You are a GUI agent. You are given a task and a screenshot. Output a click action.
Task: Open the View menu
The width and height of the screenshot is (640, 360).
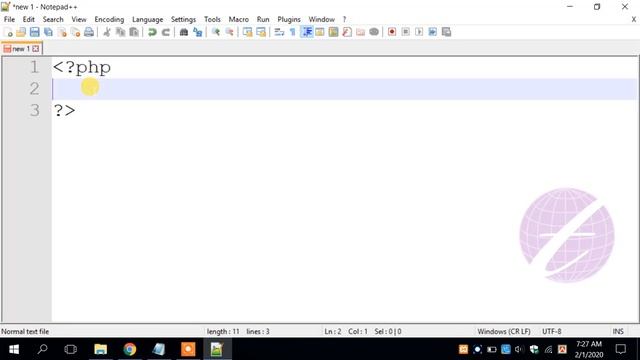click(x=79, y=19)
